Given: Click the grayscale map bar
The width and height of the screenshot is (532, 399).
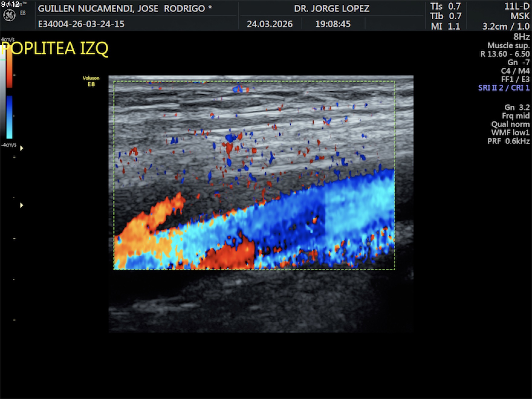Looking at the screenshot, I should tap(3, 97).
